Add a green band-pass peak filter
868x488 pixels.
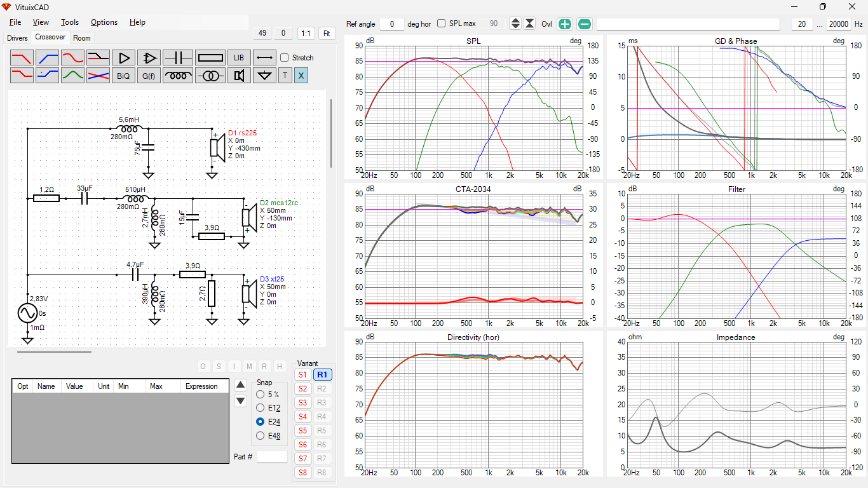[72, 76]
